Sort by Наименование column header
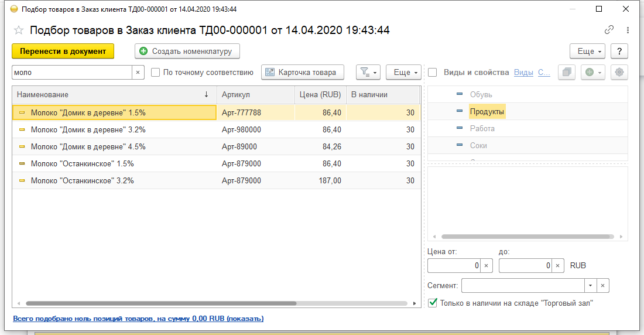 114,94
